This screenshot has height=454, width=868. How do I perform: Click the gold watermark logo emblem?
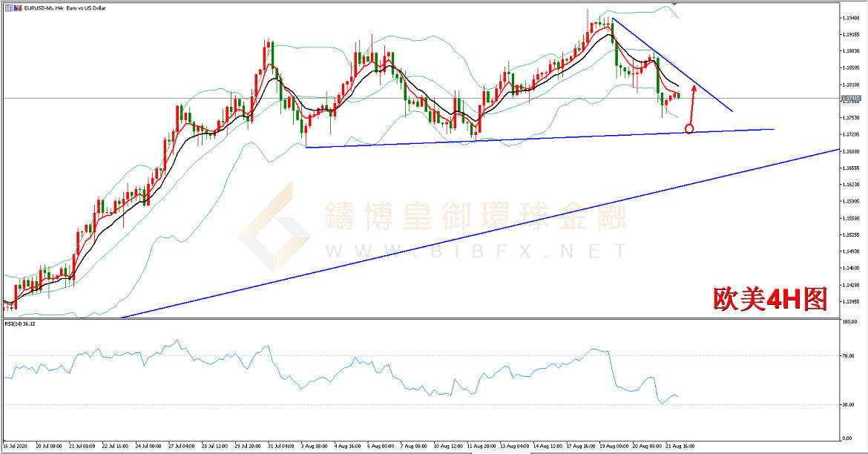coord(274,221)
